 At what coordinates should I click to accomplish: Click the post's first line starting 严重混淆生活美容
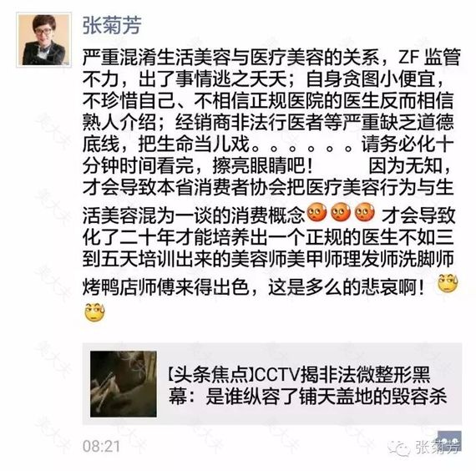[271, 58]
